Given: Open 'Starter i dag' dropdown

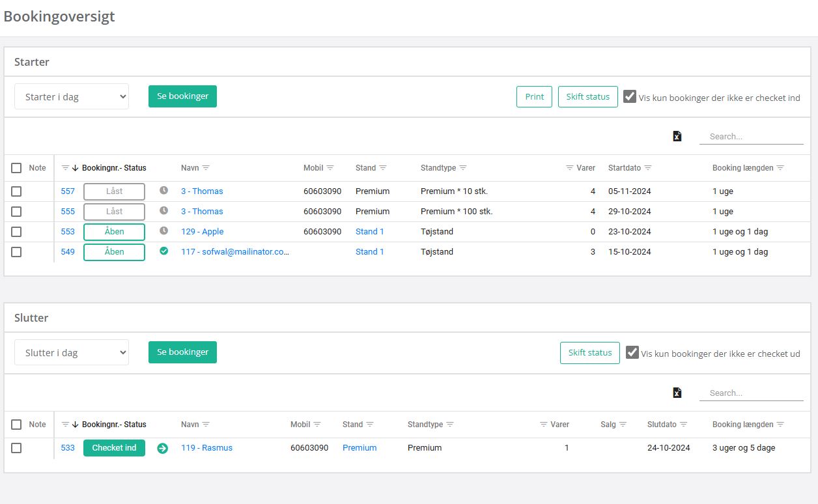Looking at the screenshot, I should [x=72, y=96].
